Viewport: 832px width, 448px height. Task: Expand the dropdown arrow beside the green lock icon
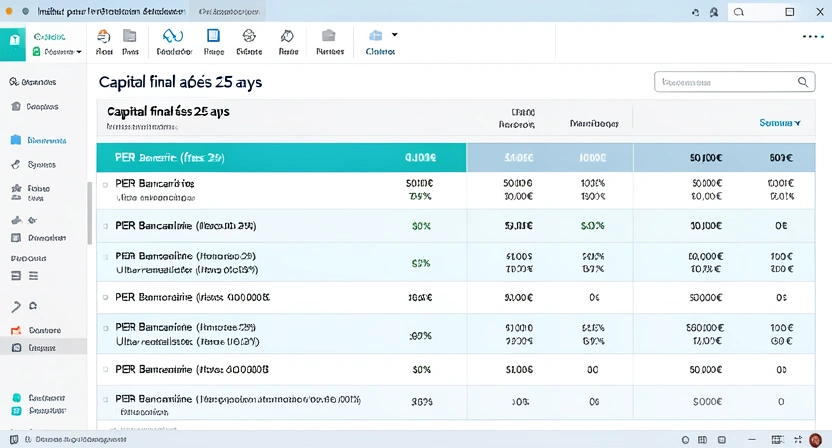coord(78,51)
